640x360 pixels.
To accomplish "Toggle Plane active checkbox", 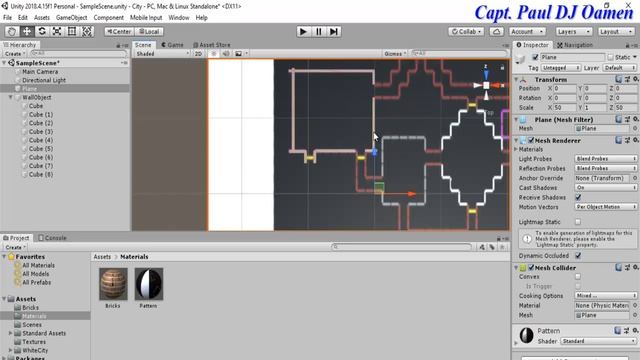I will click(535, 57).
